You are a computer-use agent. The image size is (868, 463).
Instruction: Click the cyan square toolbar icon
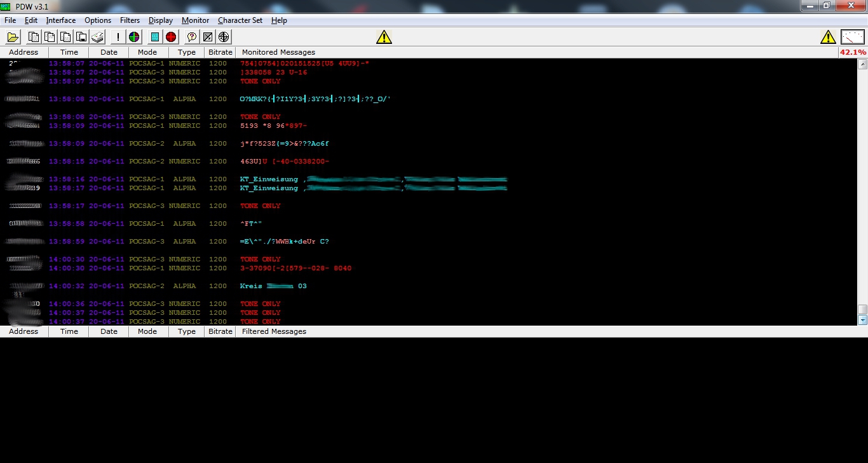(x=155, y=37)
